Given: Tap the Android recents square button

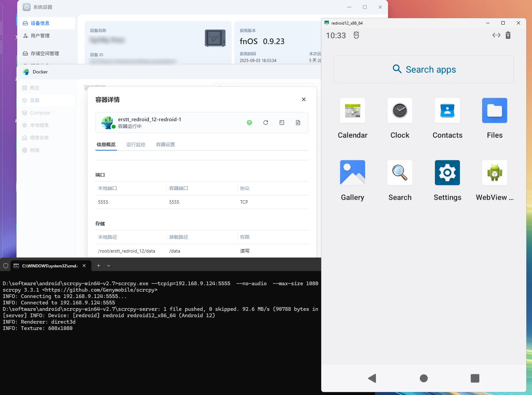Looking at the screenshot, I should coord(475,378).
